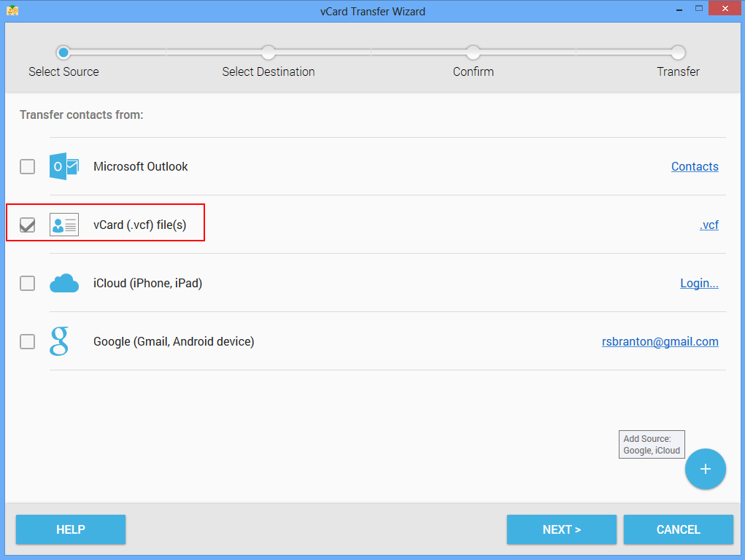The height and width of the screenshot is (560, 745).
Task: Open the Outlook Contacts link
Action: (694, 166)
